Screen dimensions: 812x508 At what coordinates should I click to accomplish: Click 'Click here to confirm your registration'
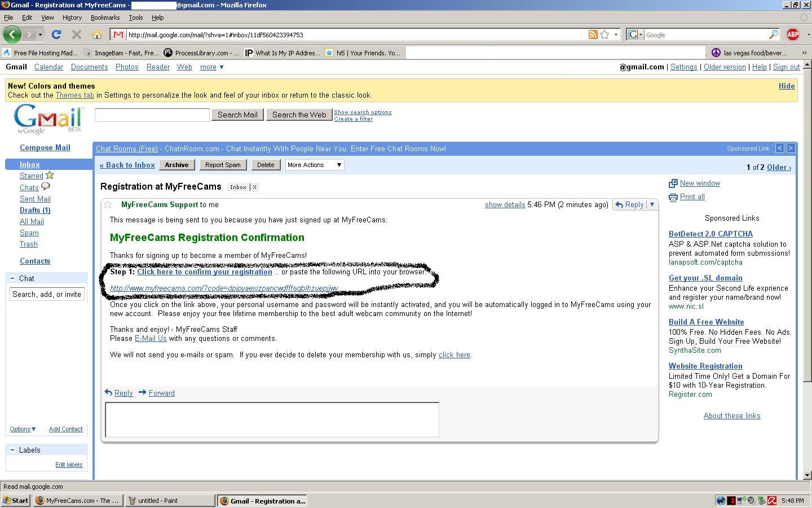pos(205,271)
